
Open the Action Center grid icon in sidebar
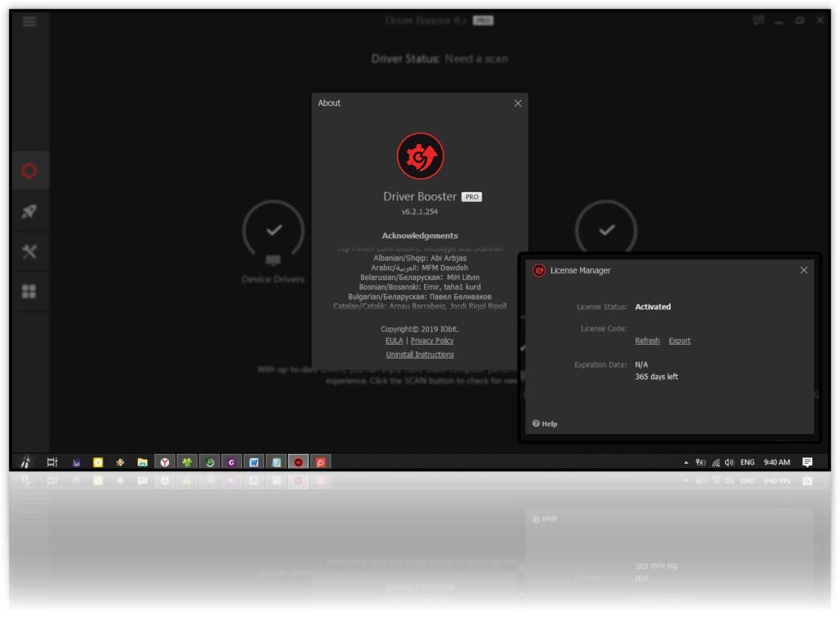pyautogui.click(x=29, y=291)
